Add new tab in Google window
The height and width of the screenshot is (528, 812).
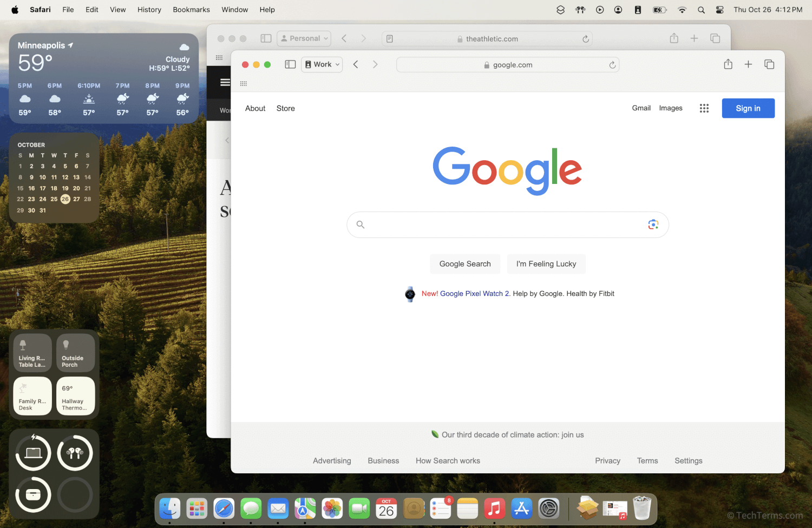click(x=748, y=64)
